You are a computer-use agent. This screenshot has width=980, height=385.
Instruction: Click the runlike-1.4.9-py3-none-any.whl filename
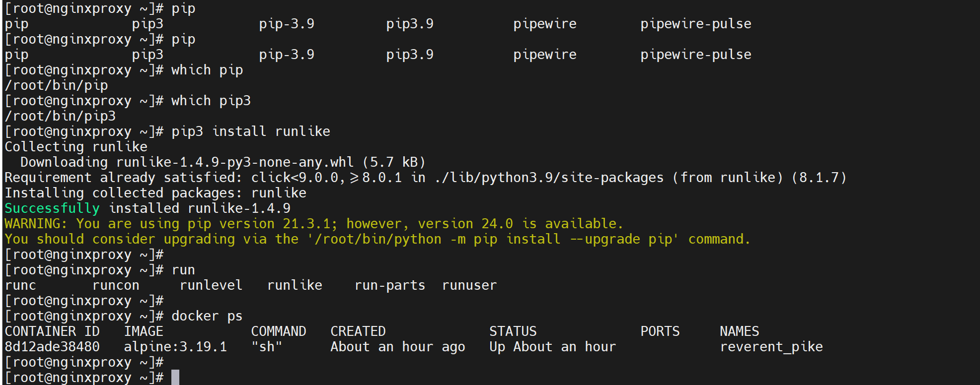(x=234, y=162)
